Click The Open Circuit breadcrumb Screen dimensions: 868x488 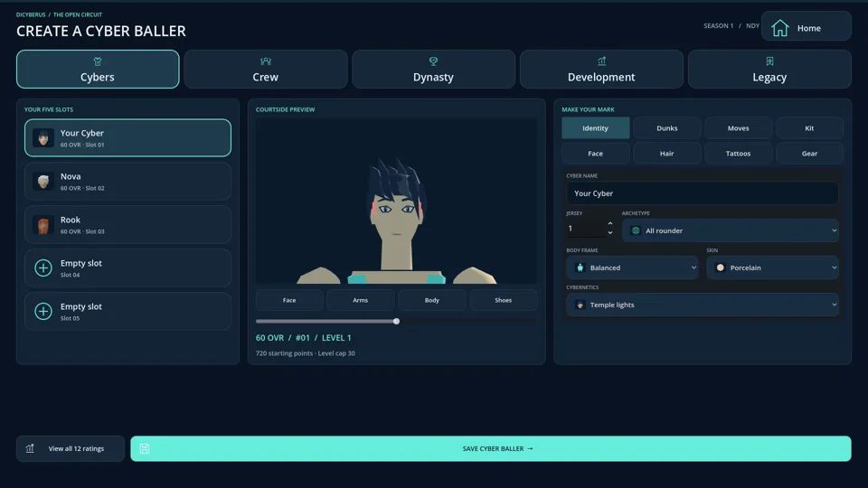coord(78,14)
